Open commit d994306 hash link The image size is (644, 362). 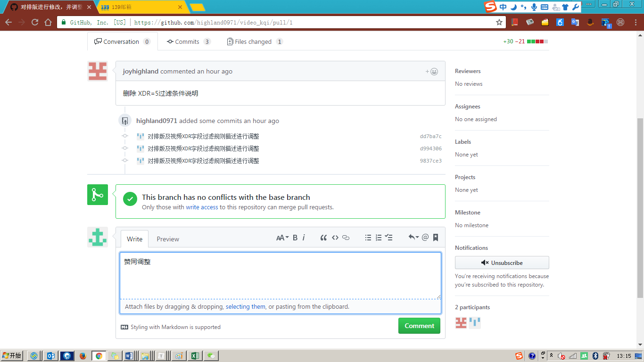431,148
